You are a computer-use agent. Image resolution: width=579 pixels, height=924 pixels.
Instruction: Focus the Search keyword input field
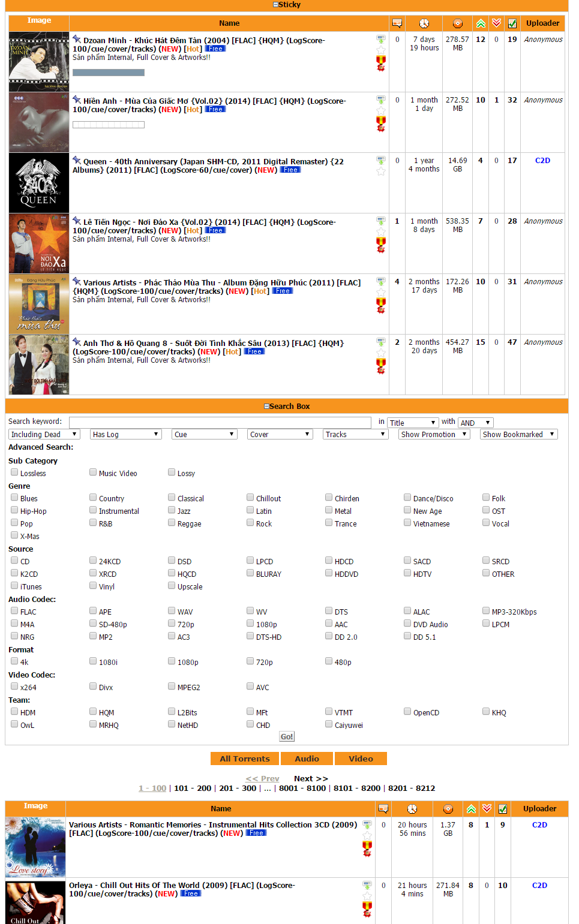coord(220,422)
